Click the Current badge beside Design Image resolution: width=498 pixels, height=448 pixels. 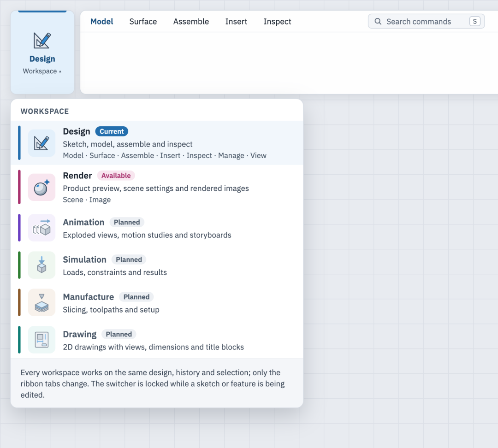(x=112, y=131)
